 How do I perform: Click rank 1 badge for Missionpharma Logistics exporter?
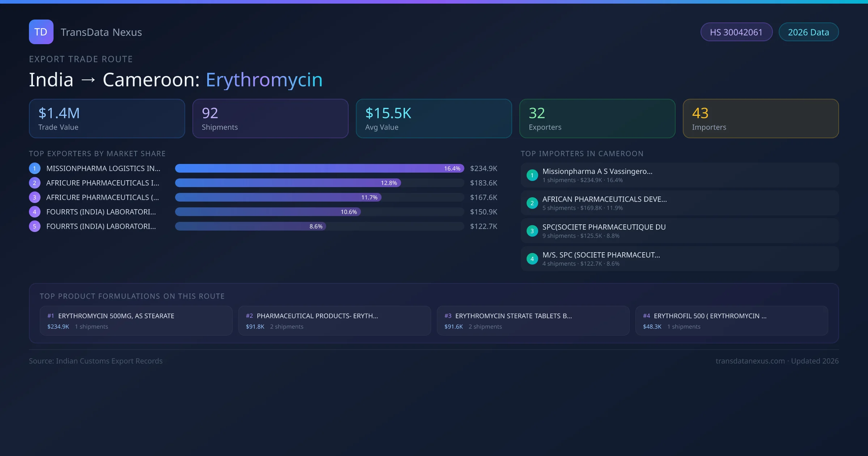(x=34, y=168)
